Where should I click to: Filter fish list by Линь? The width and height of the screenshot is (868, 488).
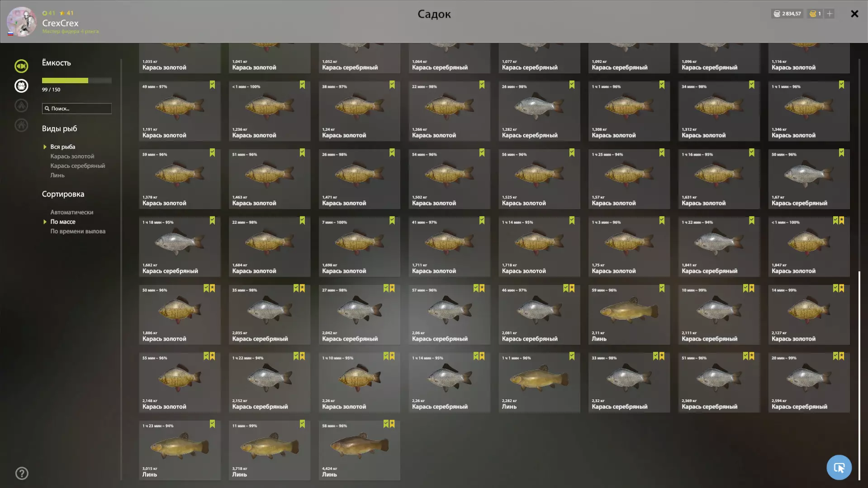click(x=57, y=175)
